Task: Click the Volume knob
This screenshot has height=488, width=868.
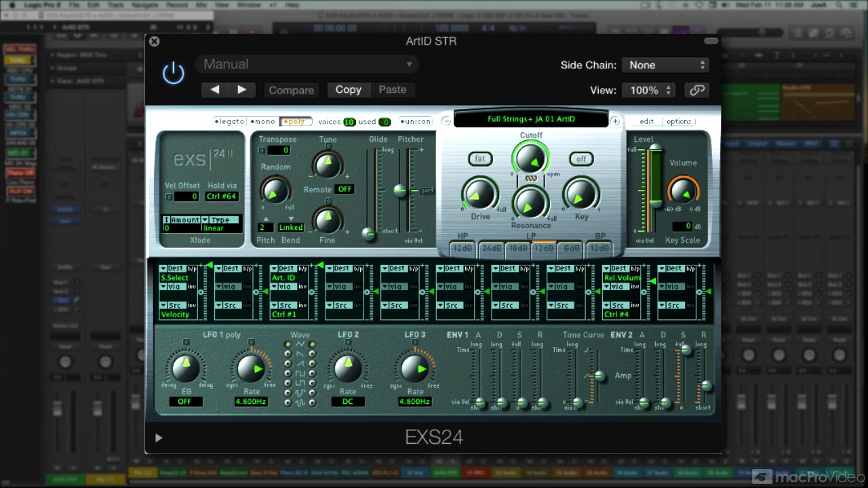Action: tap(683, 192)
